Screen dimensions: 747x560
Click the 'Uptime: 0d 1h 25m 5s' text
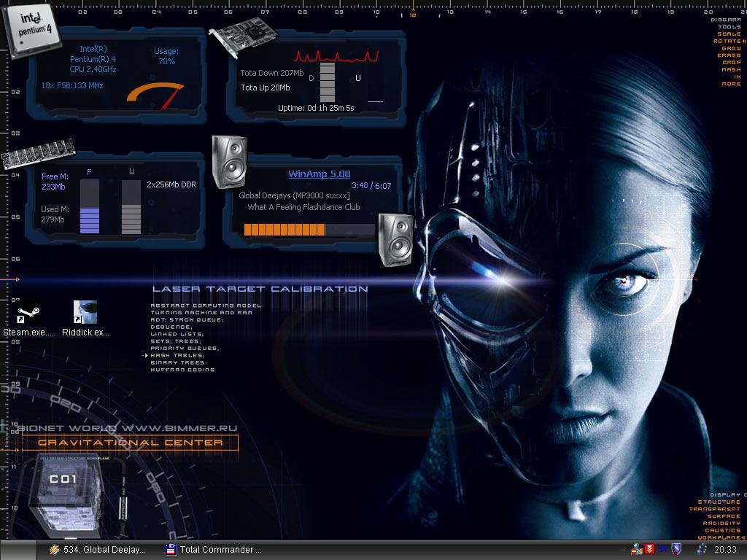click(316, 108)
